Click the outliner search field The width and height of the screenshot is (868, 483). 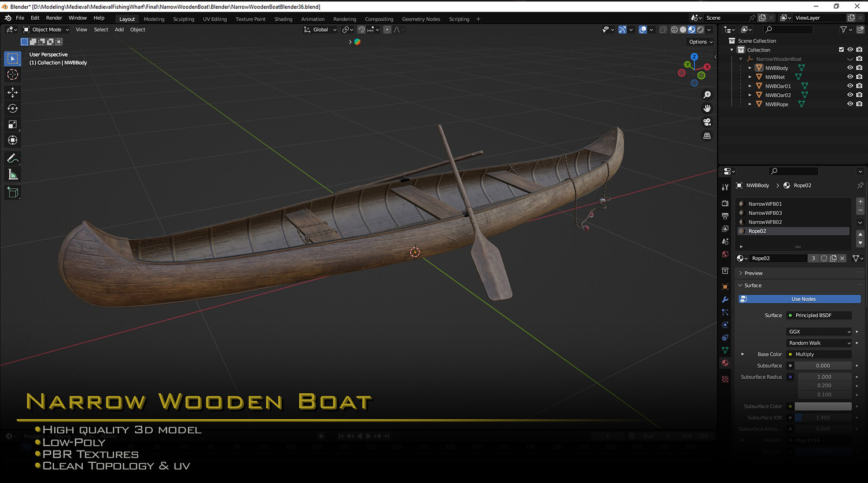click(788, 30)
